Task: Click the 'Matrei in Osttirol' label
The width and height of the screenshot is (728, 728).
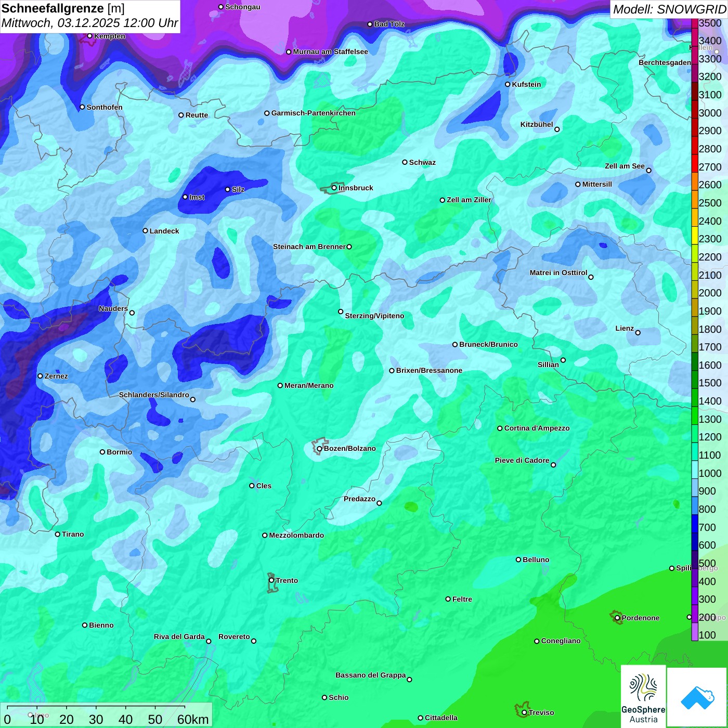Action: 558,272
